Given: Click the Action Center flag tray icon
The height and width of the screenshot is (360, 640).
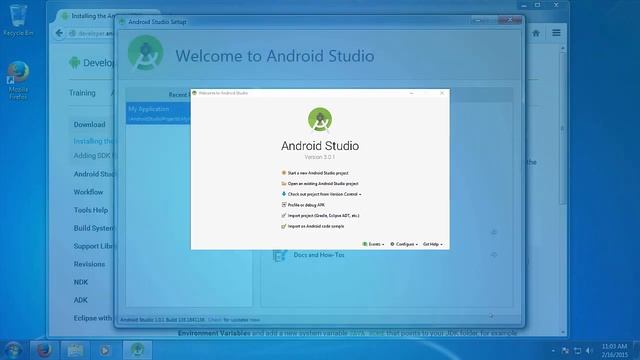Looking at the screenshot, I should click(x=565, y=351).
